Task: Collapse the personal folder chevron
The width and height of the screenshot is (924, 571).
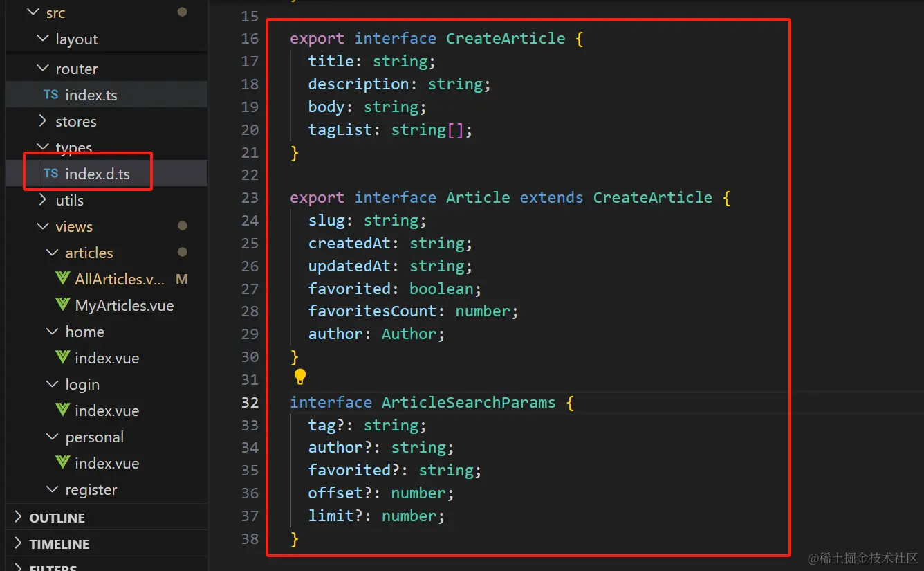Action: pyautogui.click(x=52, y=437)
